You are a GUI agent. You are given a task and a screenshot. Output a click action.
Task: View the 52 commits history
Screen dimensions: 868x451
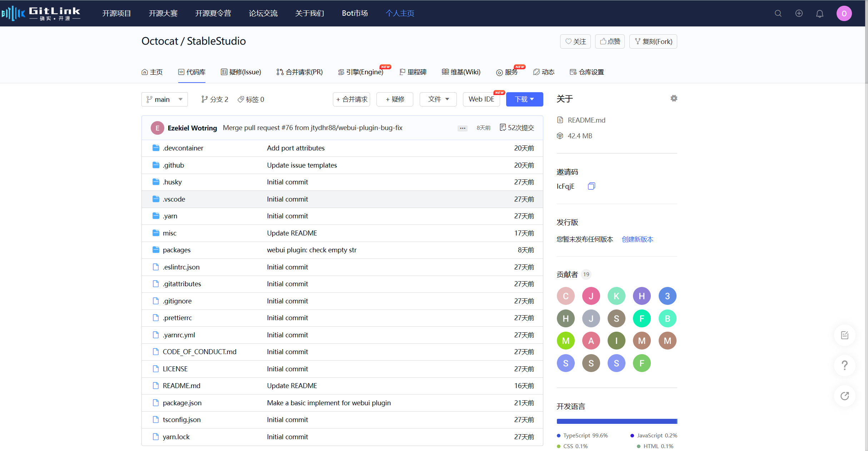point(517,128)
